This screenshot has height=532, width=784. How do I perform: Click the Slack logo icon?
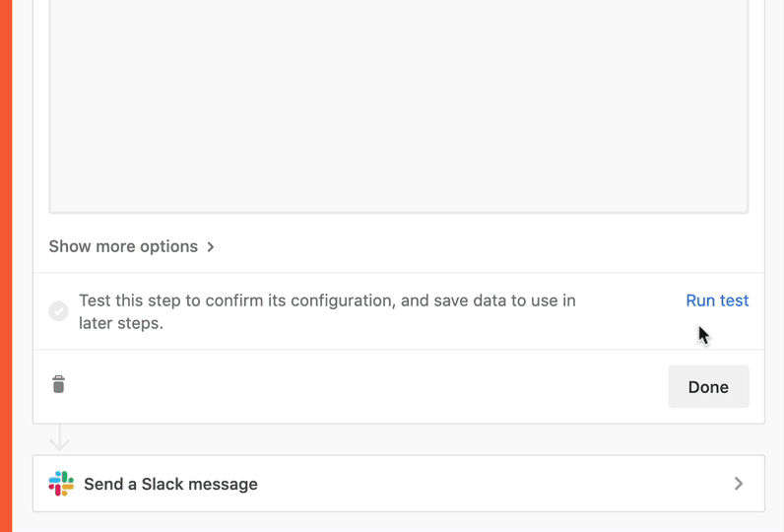tap(61, 484)
